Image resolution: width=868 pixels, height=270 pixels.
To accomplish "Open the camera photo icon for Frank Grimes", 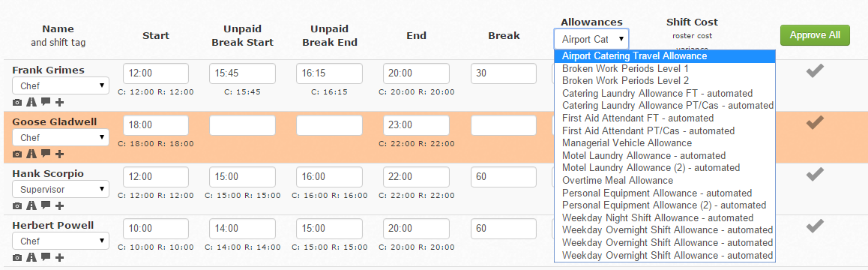I will click(x=17, y=102).
